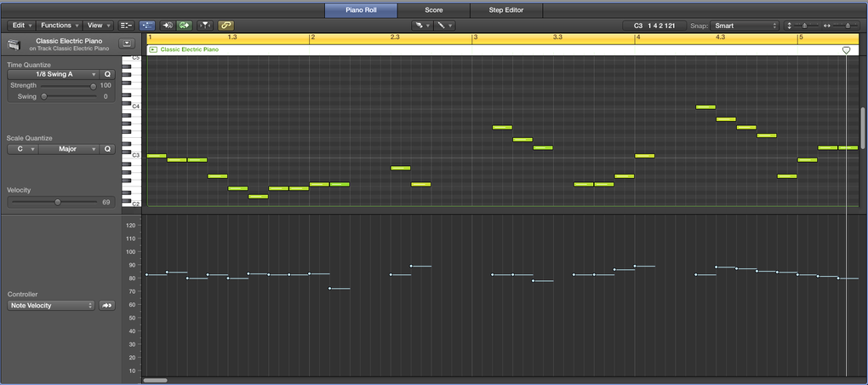This screenshot has height=385, width=868.
Task: Open the Major scale type dropdown
Action: 69,149
